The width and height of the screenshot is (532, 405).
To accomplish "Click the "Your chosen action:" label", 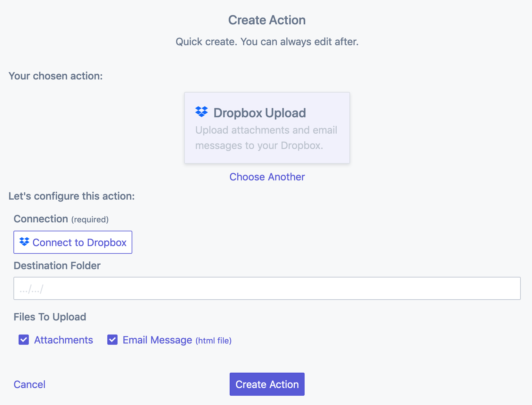I will [x=56, y=76].
